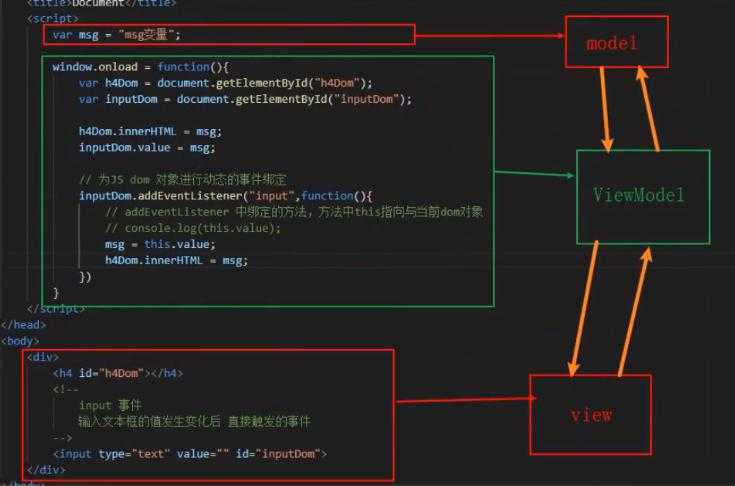Click the opening <body> tag
Viewport: 735px width, 486px height.
pyautogui.click(x=20, y=341)
